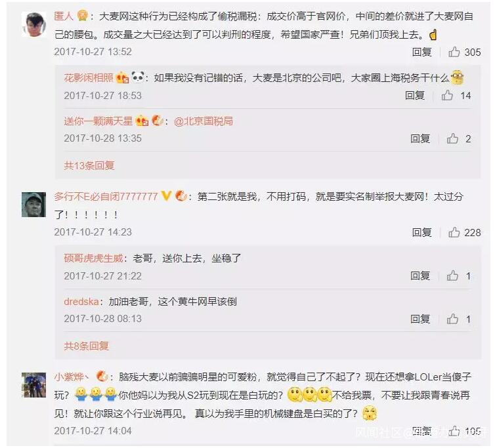This screenshot has height=448, width=495.
Task: Open 匿人's user profile name
Action: (64, 16)
